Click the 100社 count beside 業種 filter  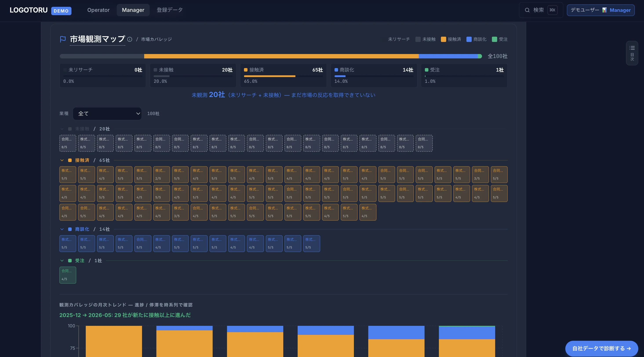[x=153, y=114]
